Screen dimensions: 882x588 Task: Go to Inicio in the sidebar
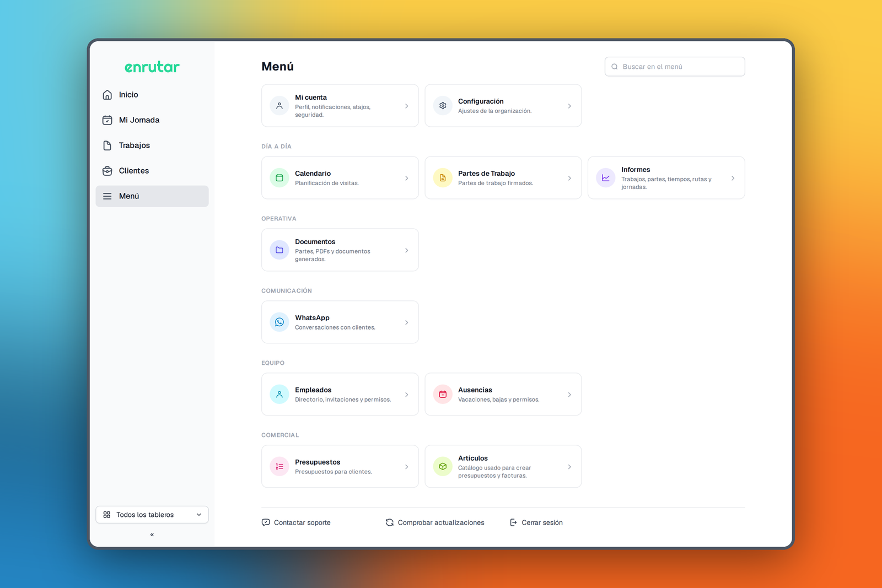(x=152, y=95)
